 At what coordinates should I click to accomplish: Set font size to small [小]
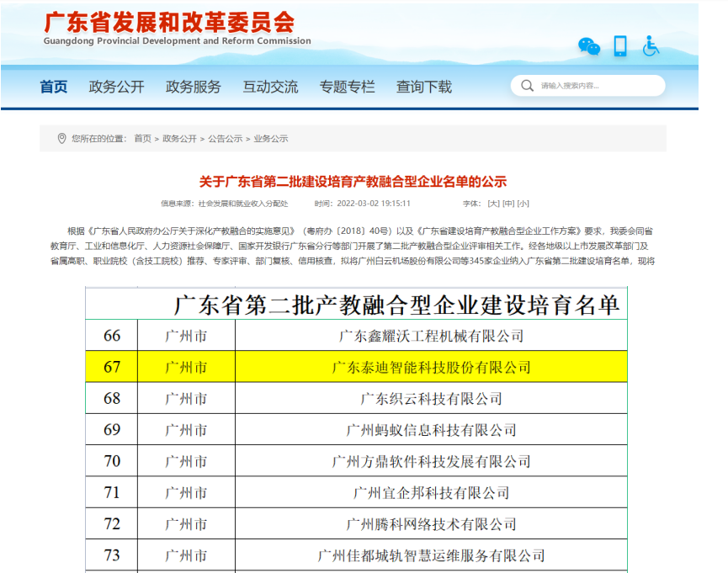click(x=523, y=204)
